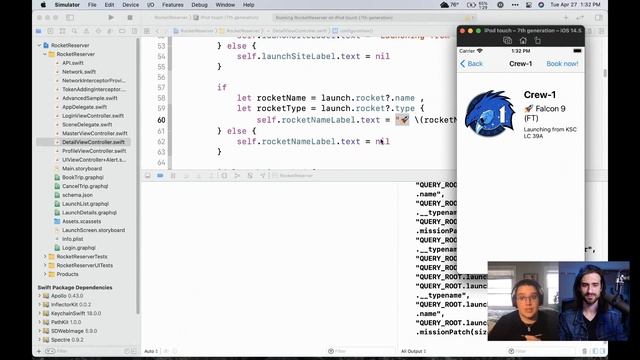Go to Home screen in Simulator toolbar
Image resolution: width=640 pixels, height=360 pixels.
[x=523, y=40]
